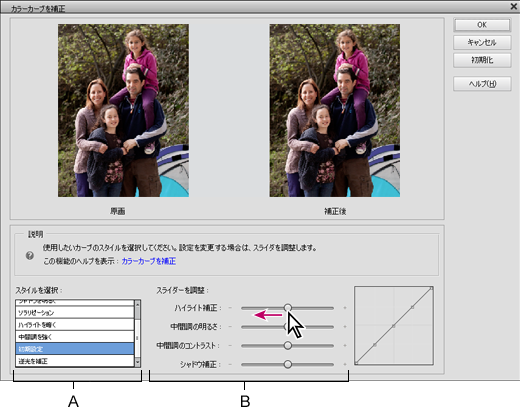Select the ソラリゼーション style
The height and width of the screenshot is (420, 520).
75,313
